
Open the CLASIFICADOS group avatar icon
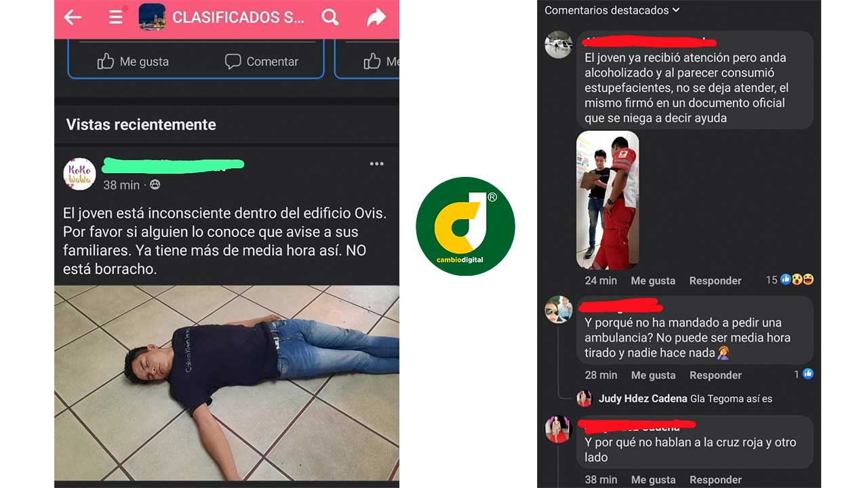pos(152,18)
